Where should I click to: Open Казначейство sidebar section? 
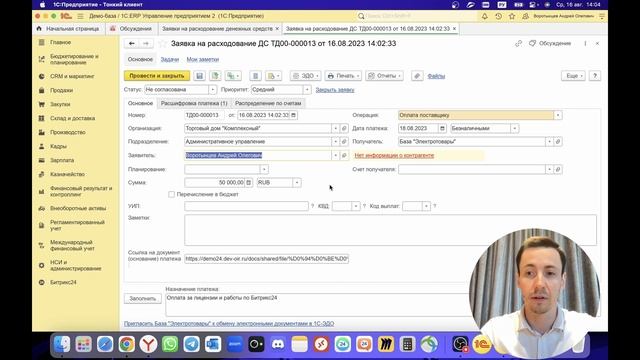pyautogui.click(x=67, y=174)
